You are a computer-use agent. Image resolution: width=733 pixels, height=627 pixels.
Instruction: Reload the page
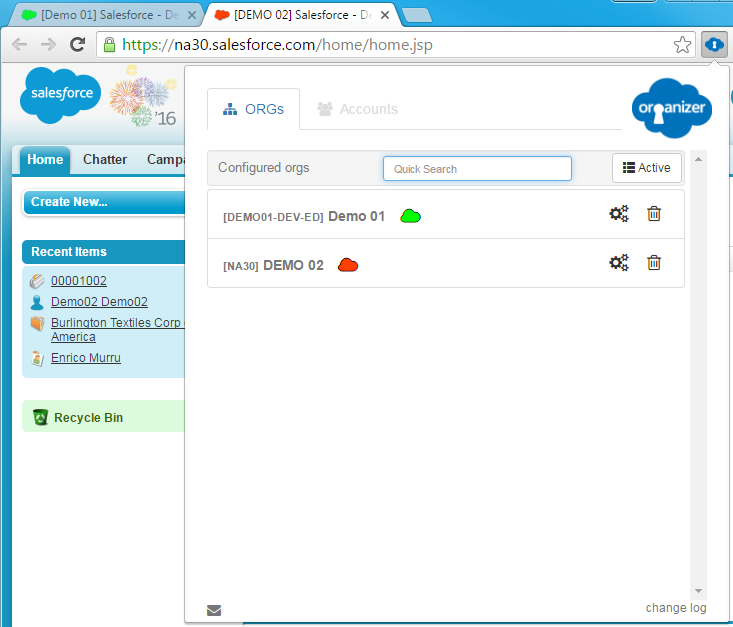pos(77,45)
